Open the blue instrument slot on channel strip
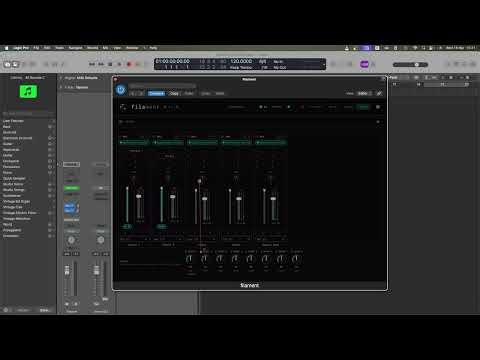This screenshot has height=360, width=480. (71, 208)
